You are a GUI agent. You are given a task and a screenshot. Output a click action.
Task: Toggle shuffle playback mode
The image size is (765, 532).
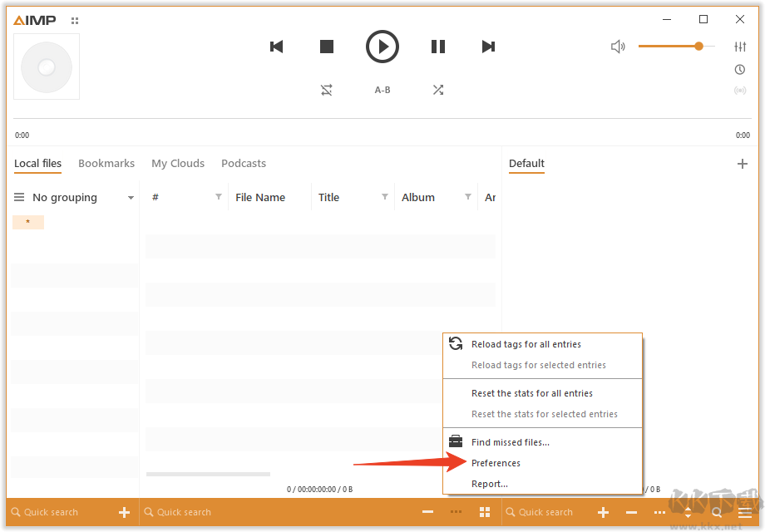coord(438,90)
